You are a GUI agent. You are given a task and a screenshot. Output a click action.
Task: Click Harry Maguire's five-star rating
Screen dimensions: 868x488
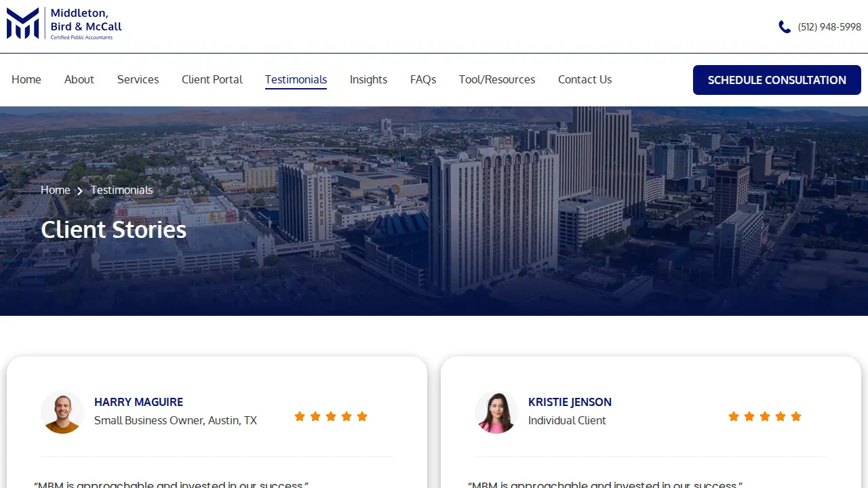pos(331,416)
